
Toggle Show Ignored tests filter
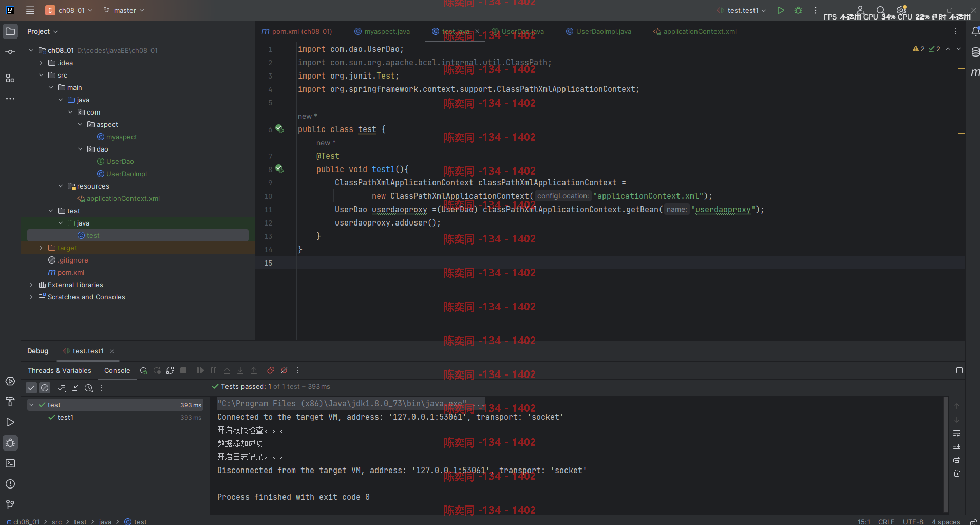point(45,388)
